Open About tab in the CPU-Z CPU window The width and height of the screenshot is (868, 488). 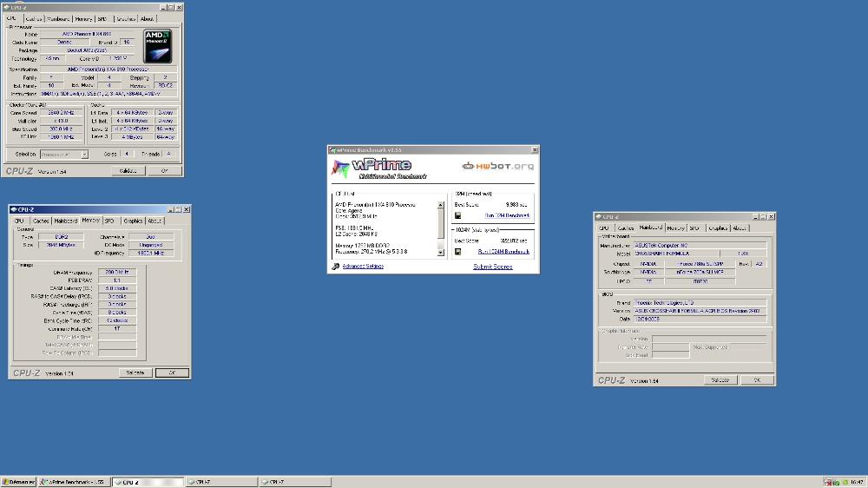(x=148, y=19)
